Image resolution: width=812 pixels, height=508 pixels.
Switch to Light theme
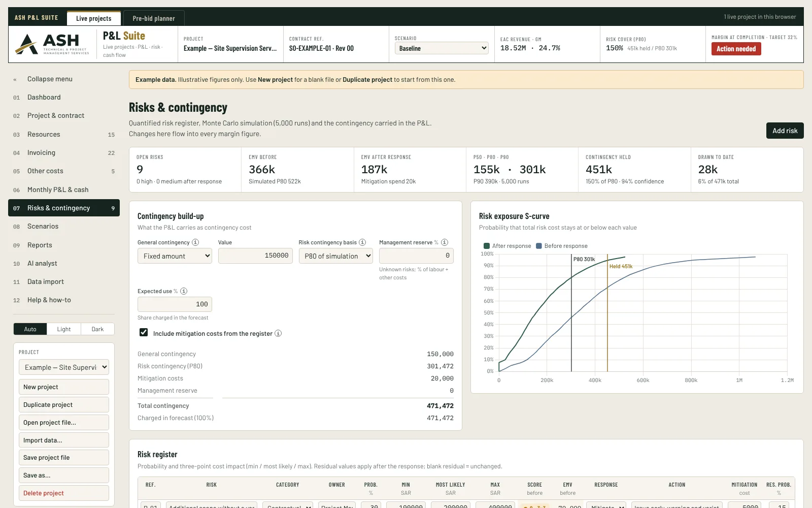pos(64,329)
